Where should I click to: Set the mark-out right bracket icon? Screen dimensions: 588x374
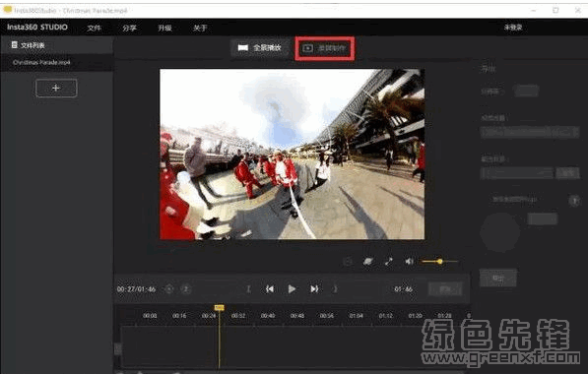335,289
